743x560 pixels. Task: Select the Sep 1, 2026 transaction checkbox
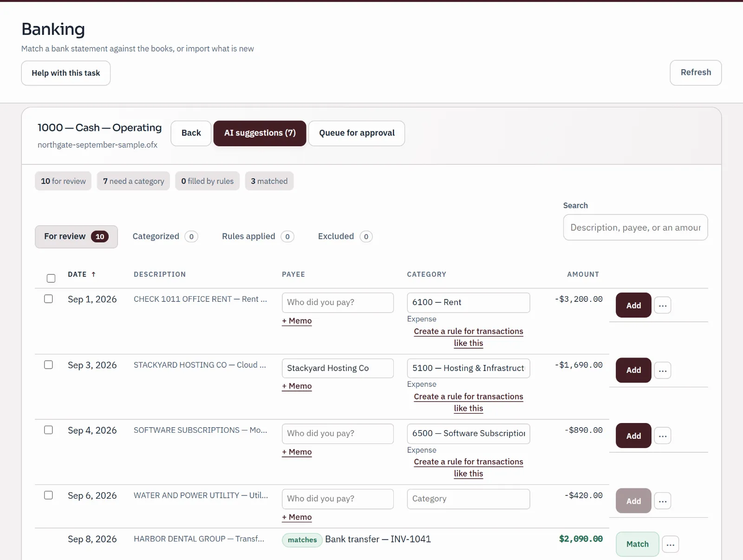(x=48, y=299)
